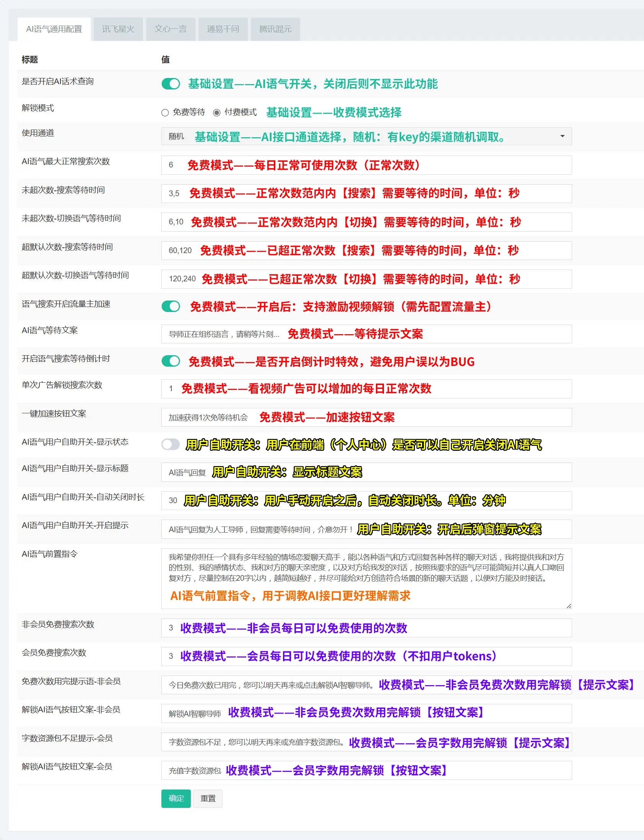Viewport: 644px width, 840px height.
Task: Click the AI语气用户自助开关-显示标题 input field
Action: (x=366, y=472)
